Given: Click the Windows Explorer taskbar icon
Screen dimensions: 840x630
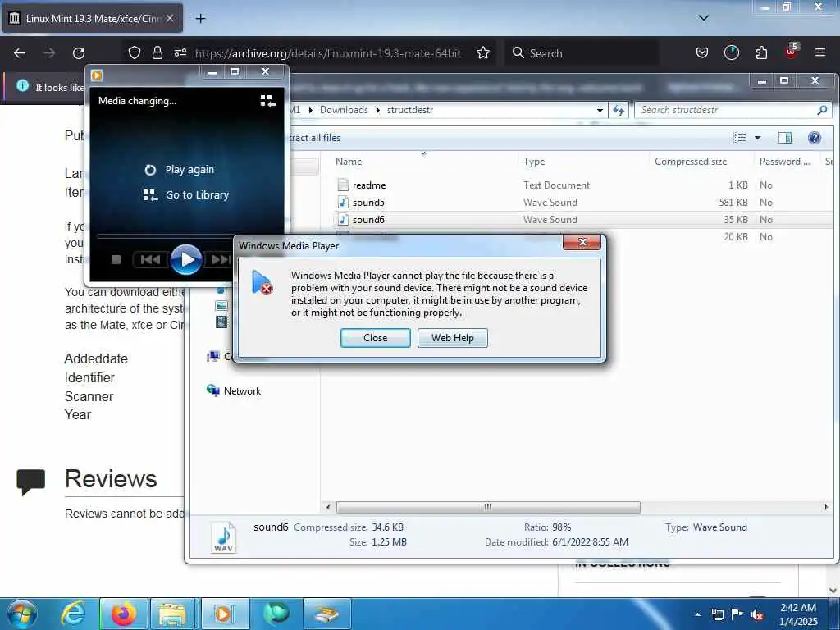Looking at the screenshot, I should 172,614.
